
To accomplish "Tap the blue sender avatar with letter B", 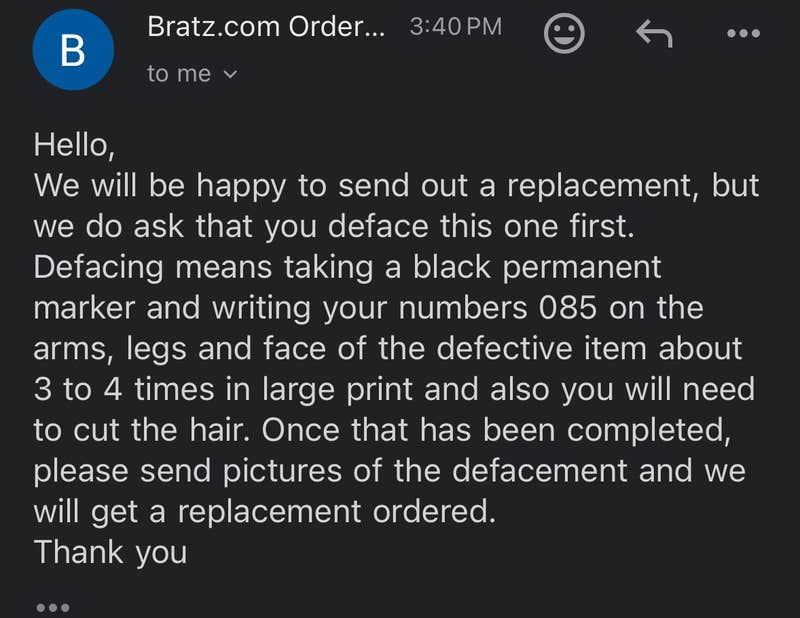I will 73,46.
